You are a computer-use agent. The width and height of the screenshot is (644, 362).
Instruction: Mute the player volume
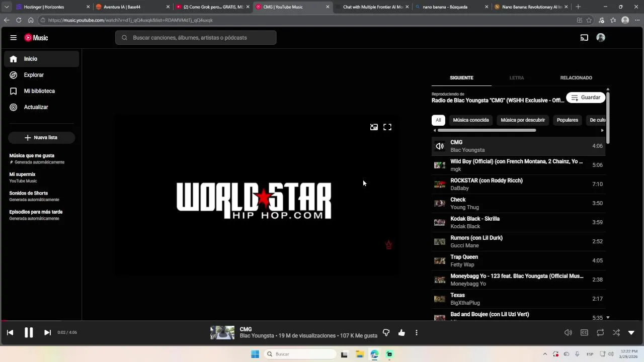point(568,332)
